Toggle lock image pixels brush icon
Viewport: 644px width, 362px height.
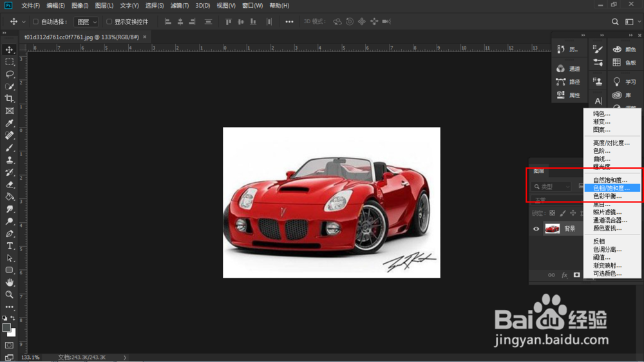point(563,213)
